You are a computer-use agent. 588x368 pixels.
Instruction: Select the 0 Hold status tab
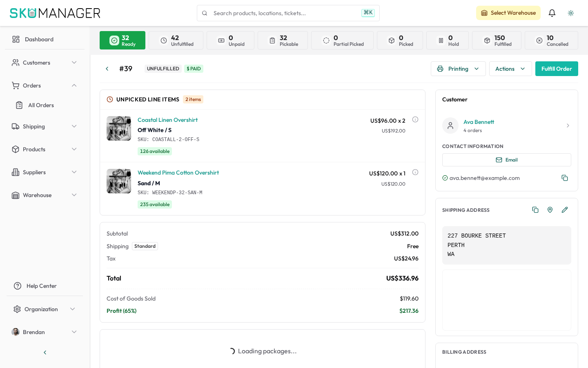tap(448, 40)
